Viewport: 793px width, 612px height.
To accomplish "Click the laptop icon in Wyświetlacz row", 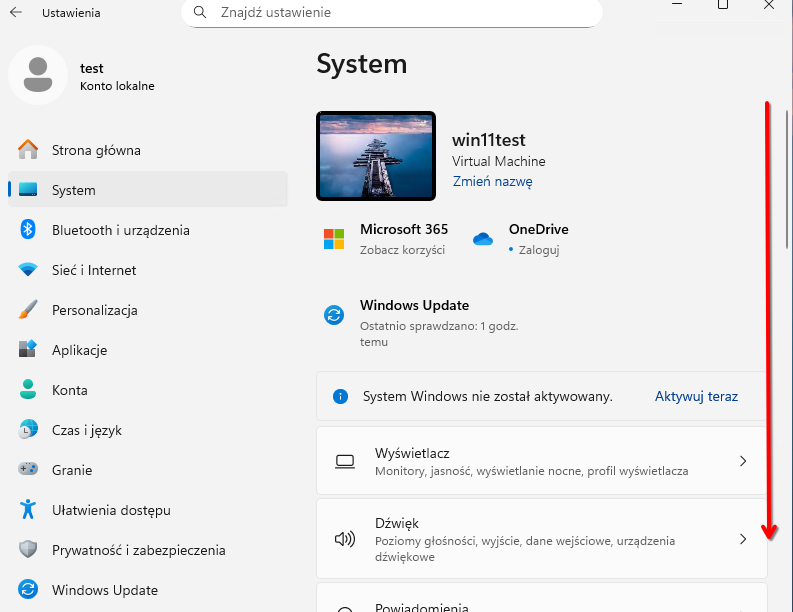I will tap(345, 461).
